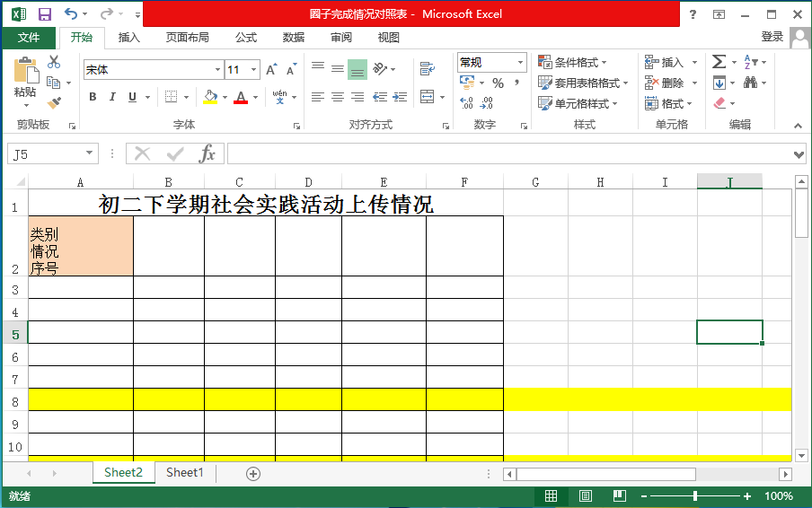
Task: Apply percent style
Action: [x=499, y=83]
